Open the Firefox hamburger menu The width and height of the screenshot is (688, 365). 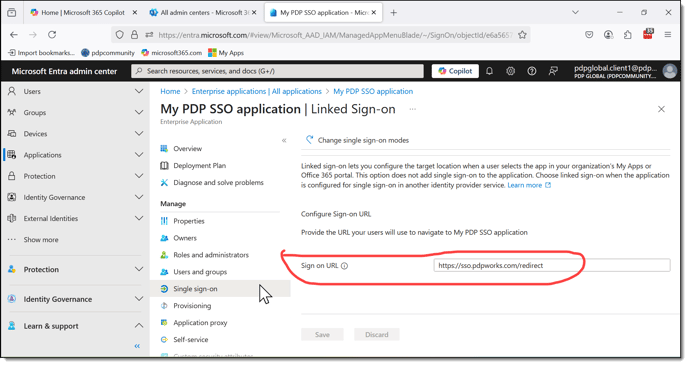pos(668,35)
